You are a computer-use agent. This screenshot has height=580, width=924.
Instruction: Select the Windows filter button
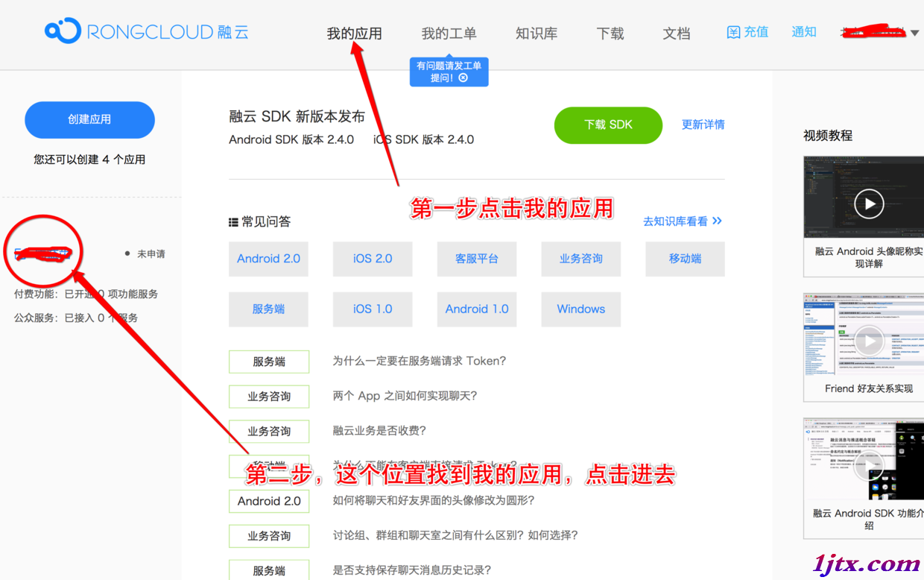coord(580,309)
